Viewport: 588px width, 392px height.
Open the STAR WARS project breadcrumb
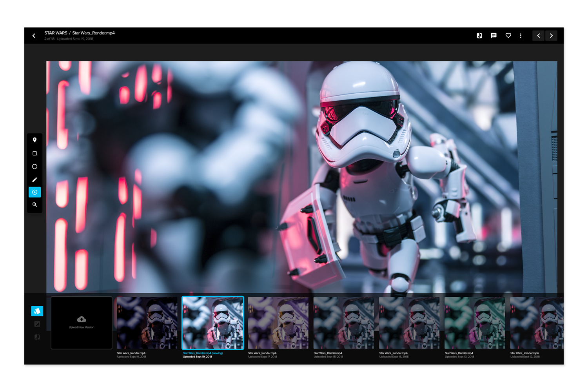[x=56, y=33]
